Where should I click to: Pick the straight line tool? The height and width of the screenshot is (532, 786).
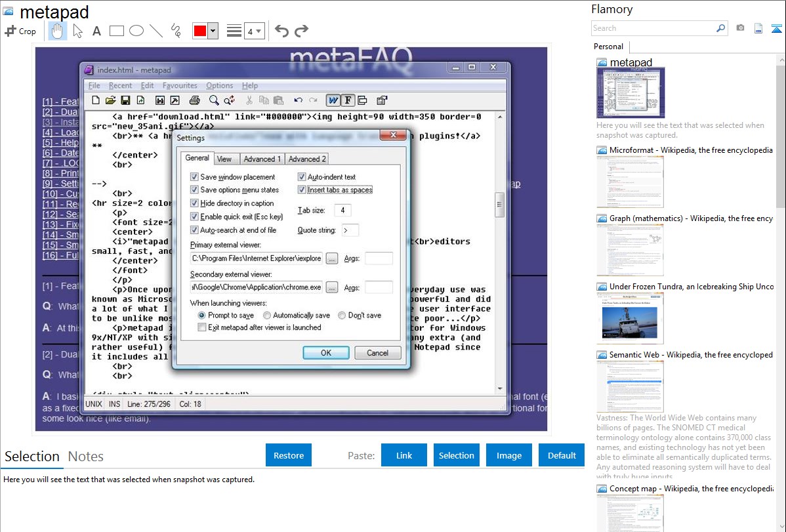click(156, 31)
